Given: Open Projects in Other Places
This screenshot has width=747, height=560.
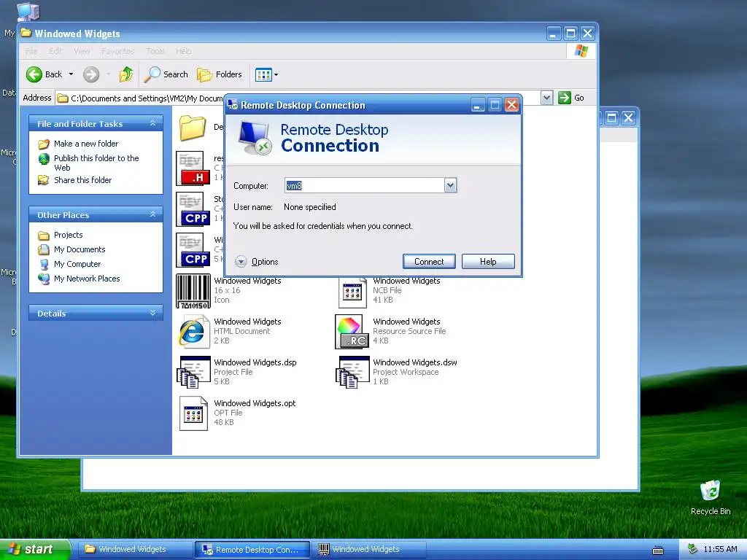Looking at the screenshot, I should click(x=68, y=235).
